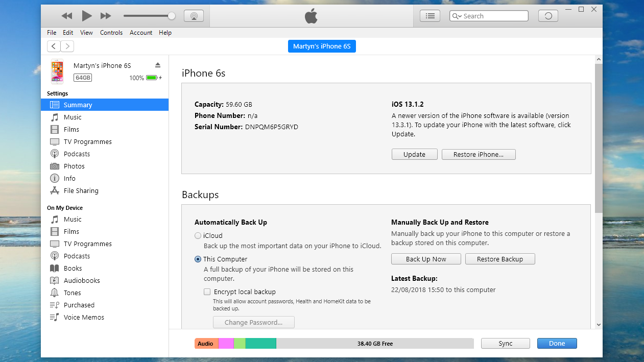644x362 pixels.
Task: Open File Sharing in sidebar
Action: [x=81, y=190]
